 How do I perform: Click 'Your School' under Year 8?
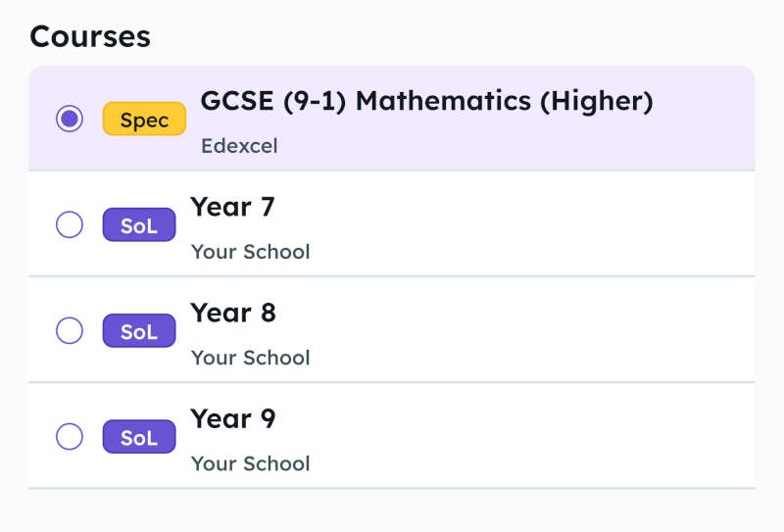(x=250, y=358)
